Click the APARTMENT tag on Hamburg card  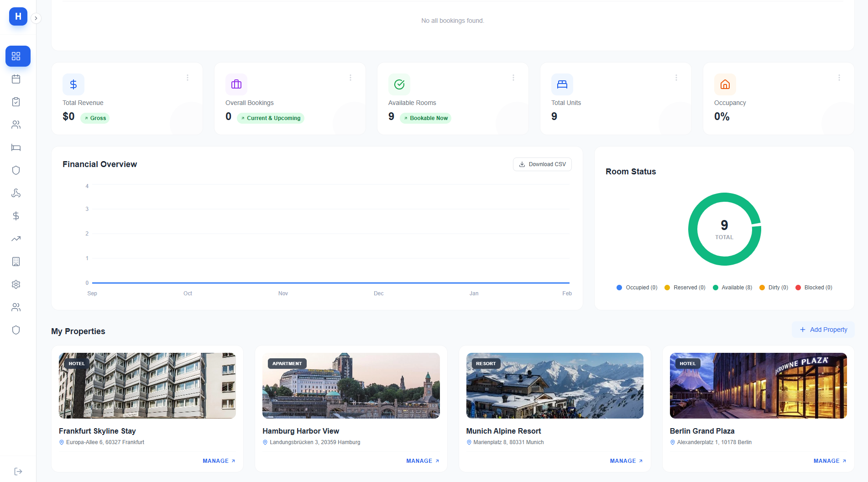coord(287,364)
